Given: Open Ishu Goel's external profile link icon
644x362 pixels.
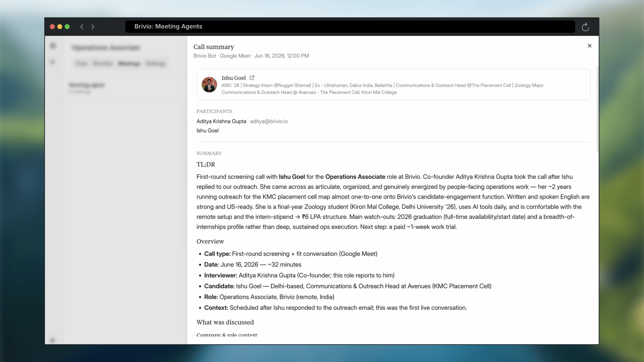Looking at the screenshot, I should tap(252, 78).
